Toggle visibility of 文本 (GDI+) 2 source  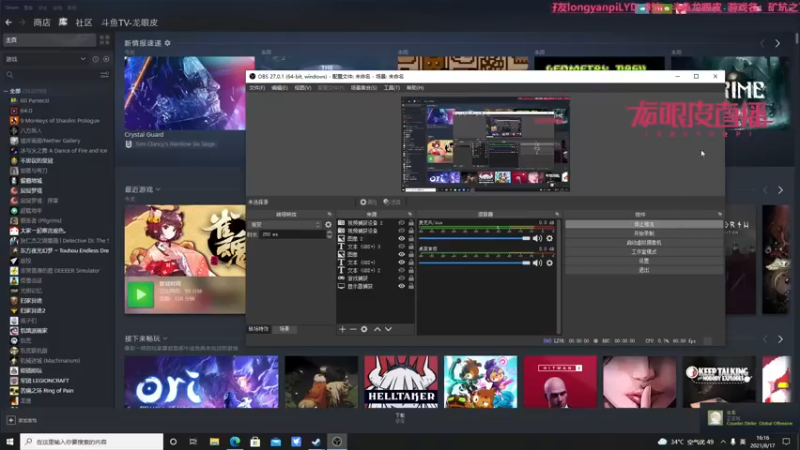[x=402, y=270]
